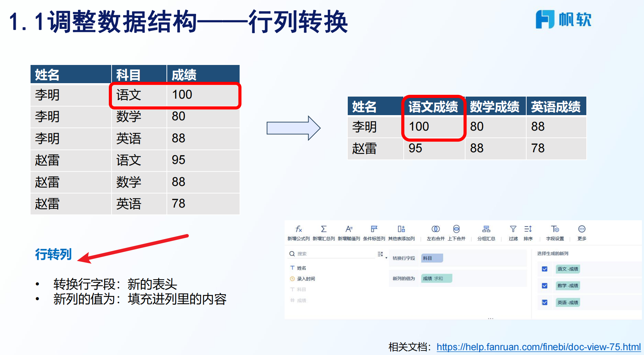Viewport: 644px width, 355px height.
Task: Open the 更多 more options icon
Action: [582, 229]
